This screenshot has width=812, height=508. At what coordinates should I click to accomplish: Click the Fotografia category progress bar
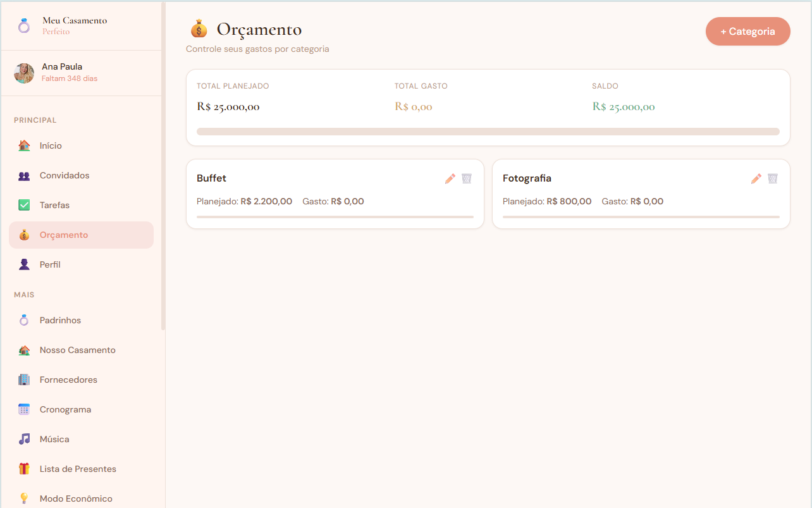click(x=641, y=217)
